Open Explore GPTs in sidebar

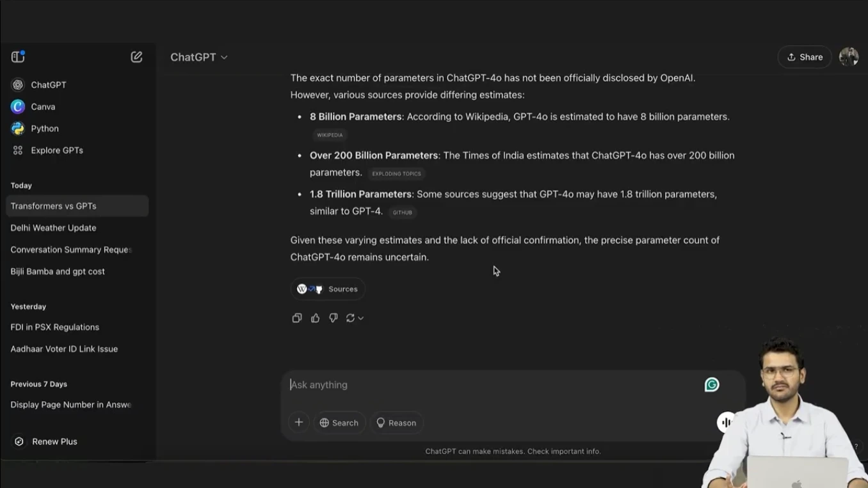click(x=56, y=150)
